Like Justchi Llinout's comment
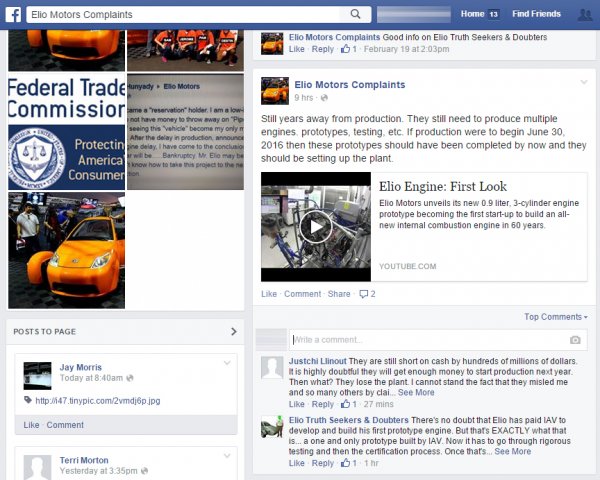 pyautogui.click(x=297, y=404)
